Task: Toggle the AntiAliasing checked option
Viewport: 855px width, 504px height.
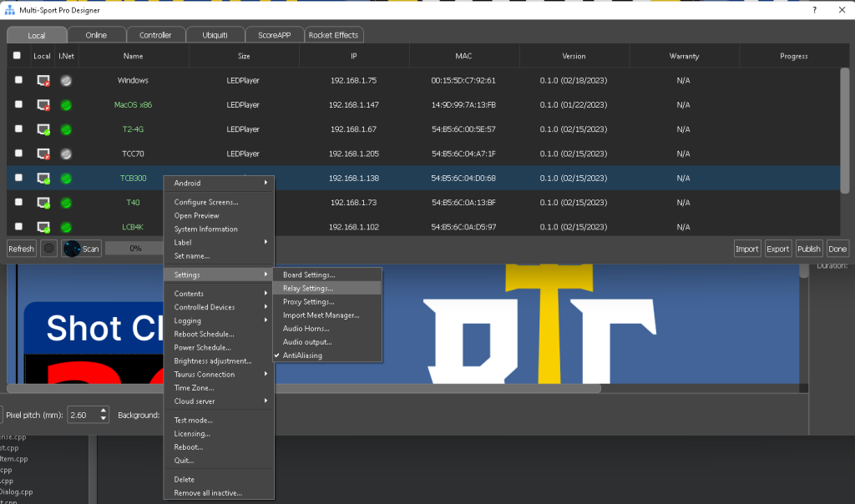Action: [x=327, y=355]
